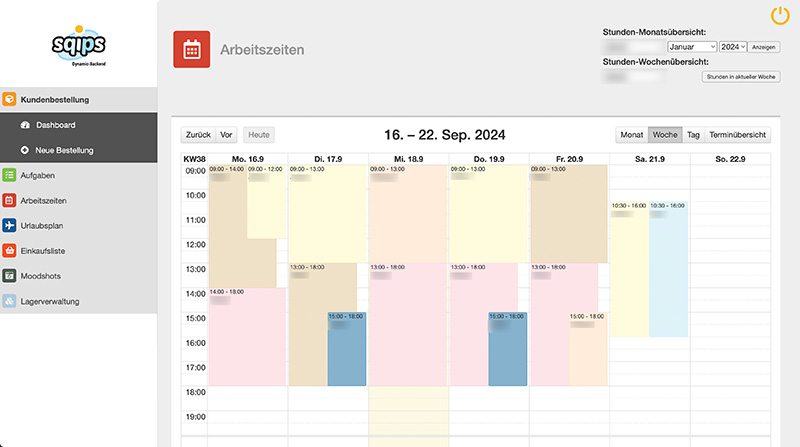The image size is (800, 447).
Task: Go to previous week with Zurück
Action: pyautogui.click(x=198, y=135)
